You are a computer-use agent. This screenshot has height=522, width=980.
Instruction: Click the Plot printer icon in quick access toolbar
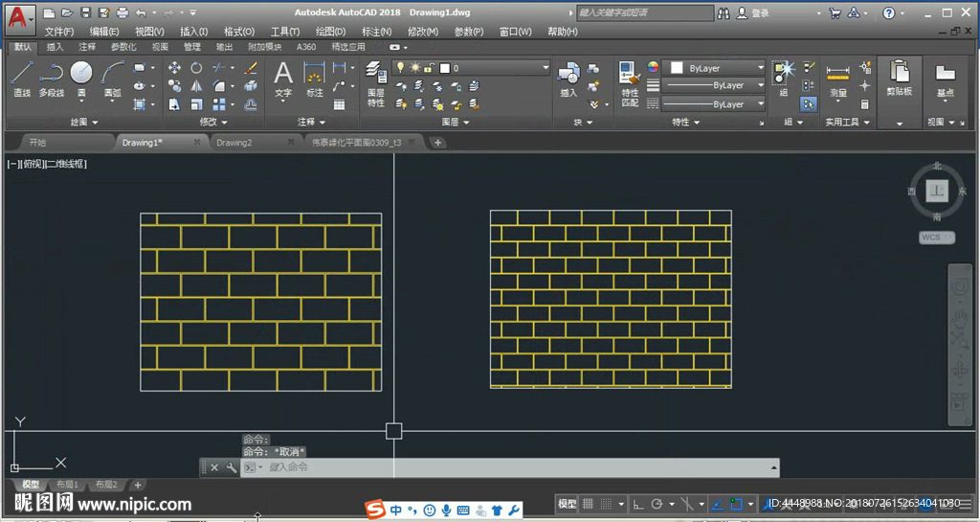pos(122,12)
